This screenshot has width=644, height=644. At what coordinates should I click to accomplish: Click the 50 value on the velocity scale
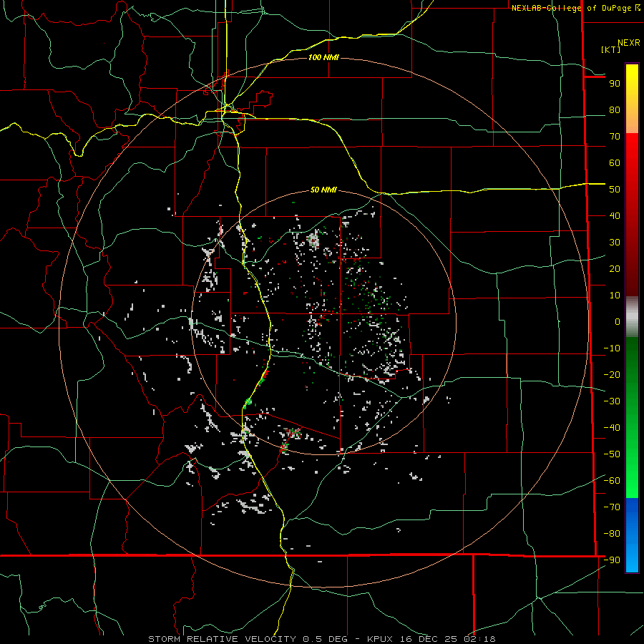(x=615, y=190)
